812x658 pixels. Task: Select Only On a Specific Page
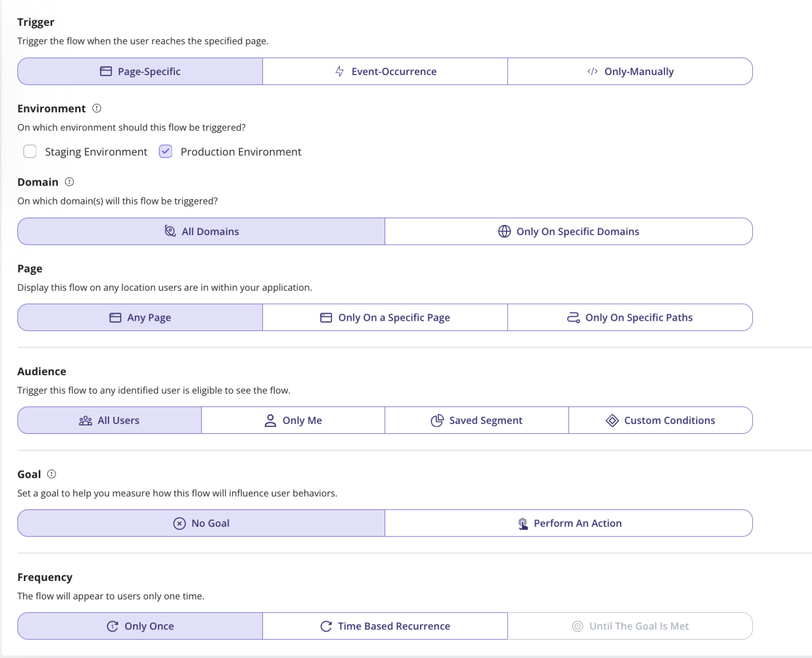(x=385, y=317)
